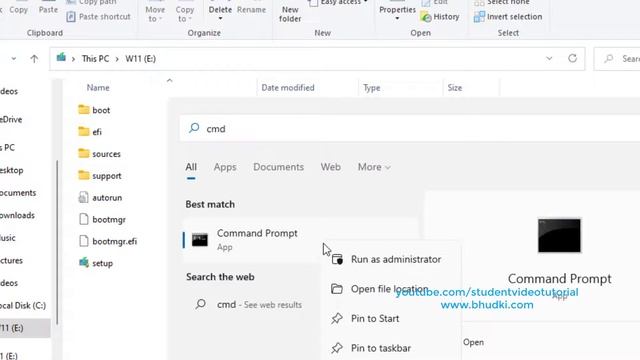640x360 pixels.
Task: Refresh the W11 (E:) folder view
Action: pyautogui.click(x=572, y=58)
